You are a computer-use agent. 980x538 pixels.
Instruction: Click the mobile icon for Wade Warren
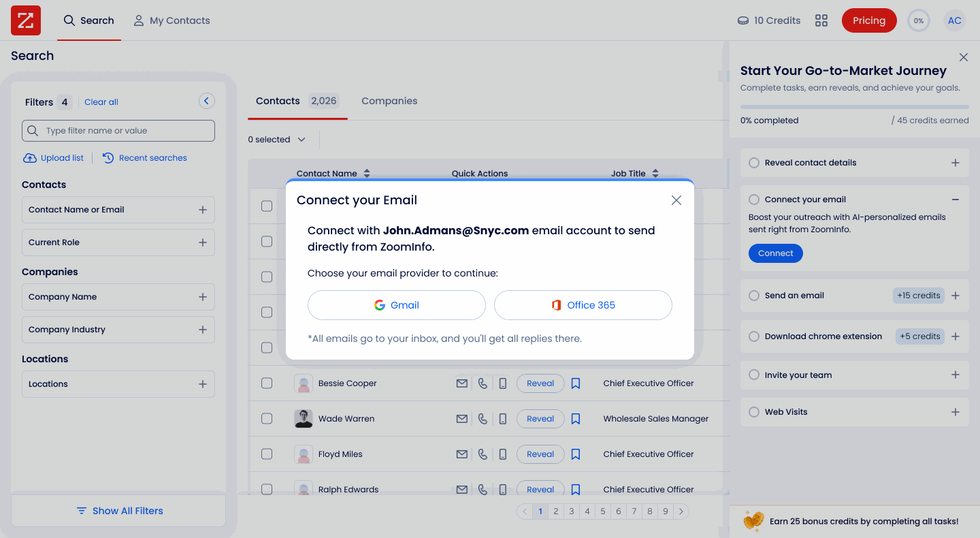503,419
